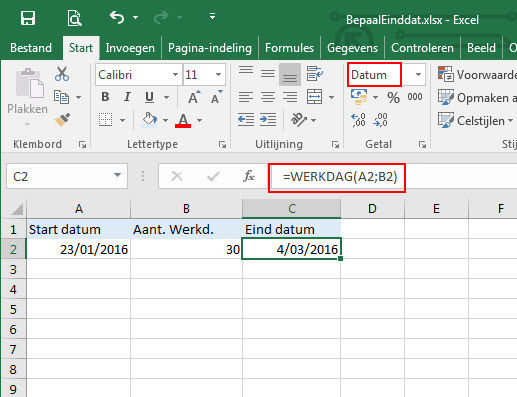Increase font size with large A
The width and height of the screenshot is (517, 397).
[x=194, y=97]
